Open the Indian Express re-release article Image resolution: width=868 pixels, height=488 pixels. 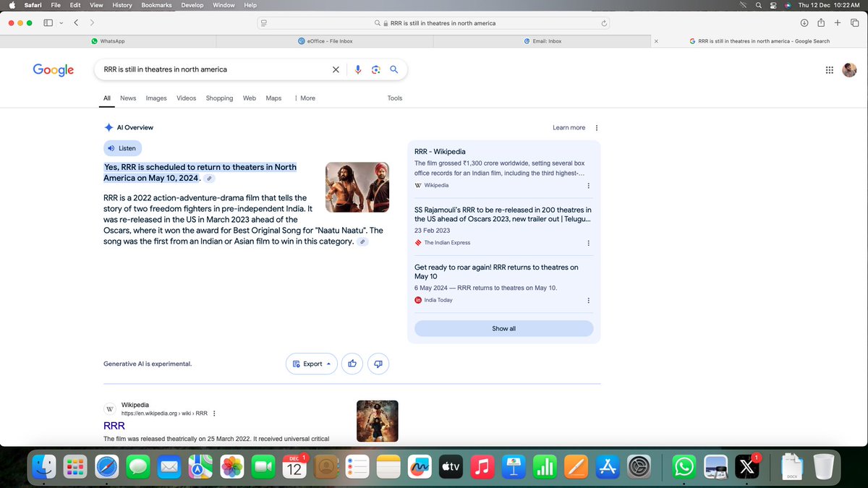tap(503, 214)
